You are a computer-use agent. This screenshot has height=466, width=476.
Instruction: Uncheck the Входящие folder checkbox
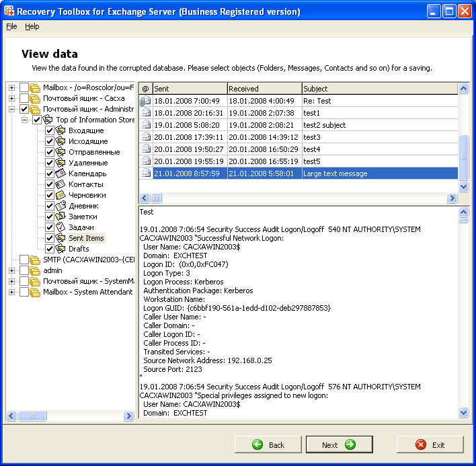point(50,130)
